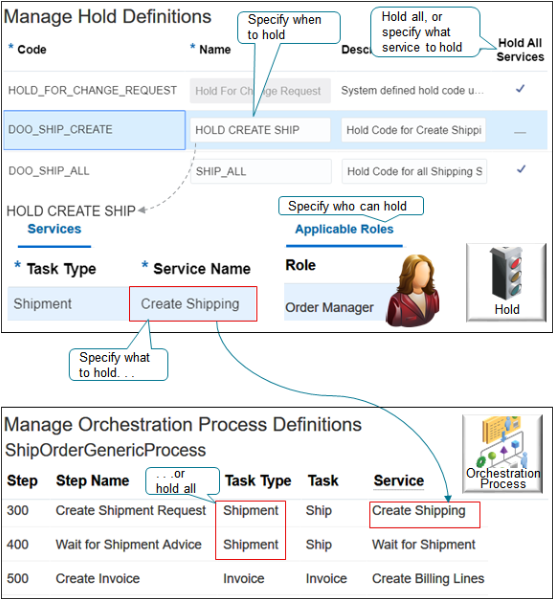The height and width of the screenshot is (600, 554).
Task: Edit description Hold Code for all Shipping
Action: point(414,171)
